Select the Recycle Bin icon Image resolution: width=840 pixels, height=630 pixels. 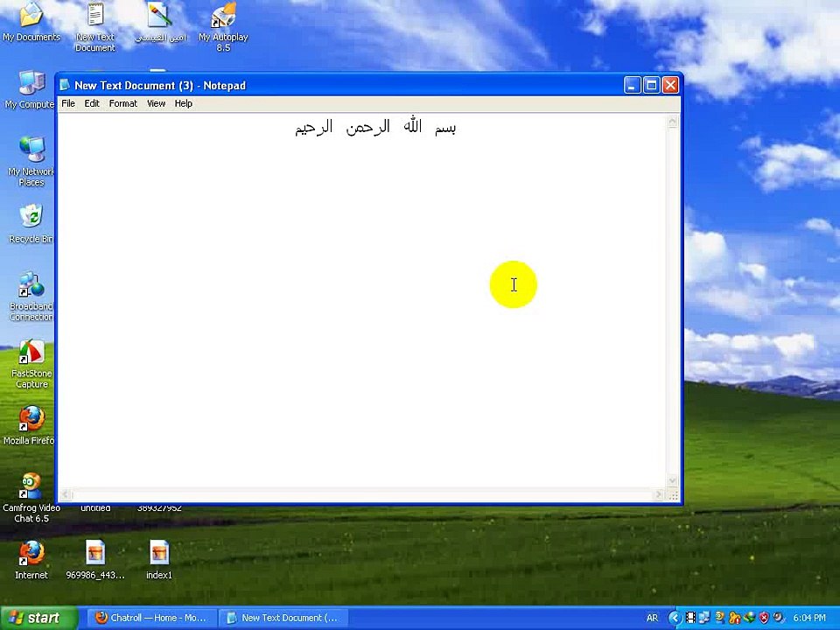click(x=31, y=224)
